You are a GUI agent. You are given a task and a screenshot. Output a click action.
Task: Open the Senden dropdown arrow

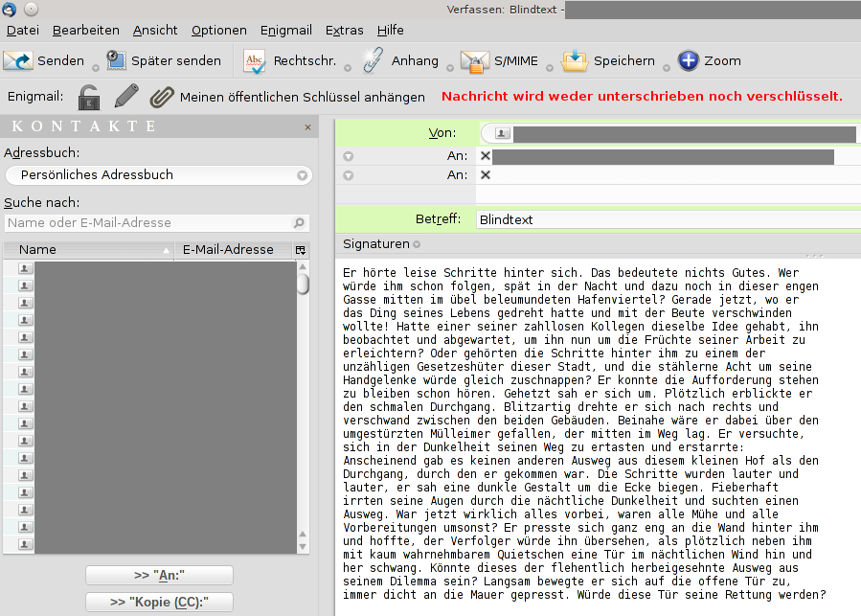click(96, 68)
